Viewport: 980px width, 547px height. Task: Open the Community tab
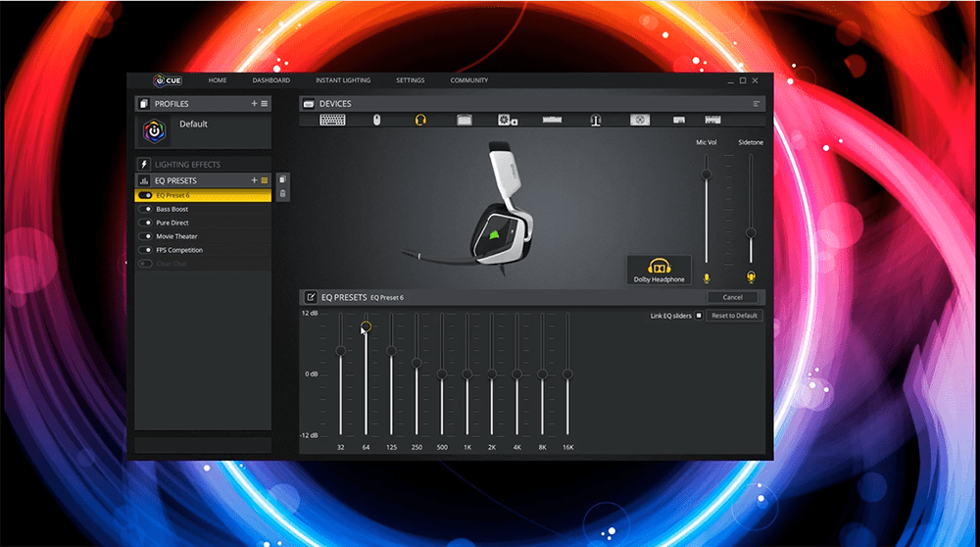(x=469, y=80)
